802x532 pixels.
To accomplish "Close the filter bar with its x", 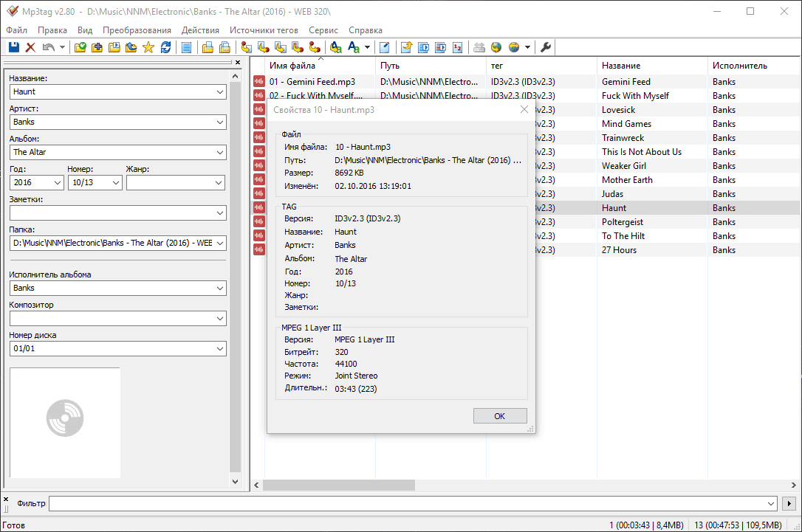I will (x=6, y=500).
